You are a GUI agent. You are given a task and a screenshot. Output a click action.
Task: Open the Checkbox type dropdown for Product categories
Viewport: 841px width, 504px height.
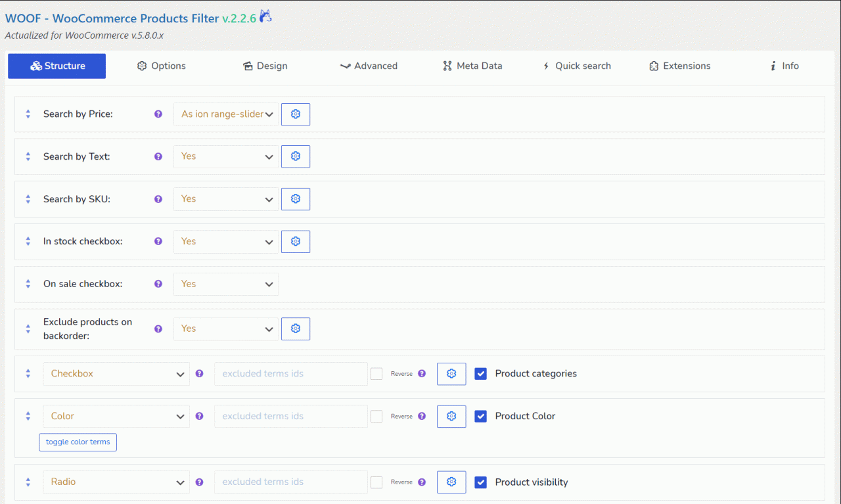(116, 373)
